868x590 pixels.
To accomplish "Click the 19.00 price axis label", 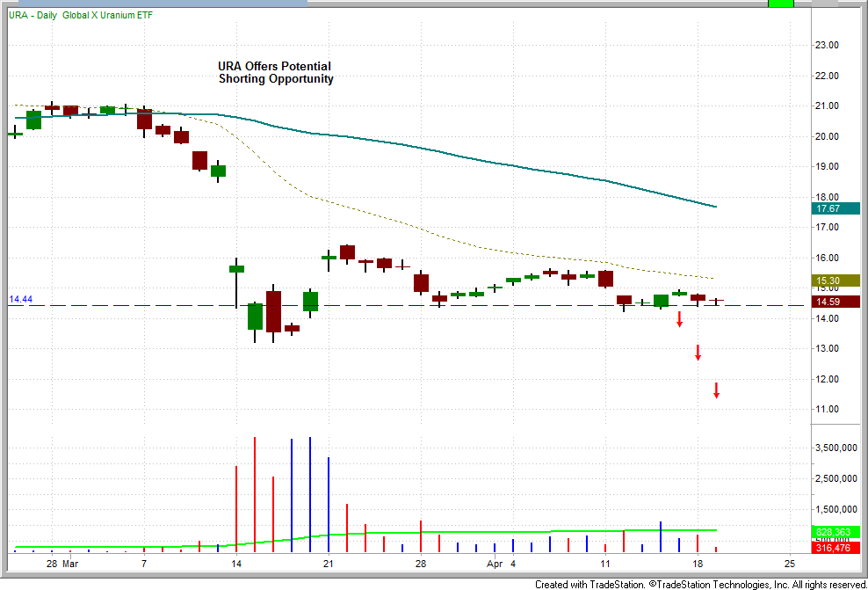I will coord(827,166).
